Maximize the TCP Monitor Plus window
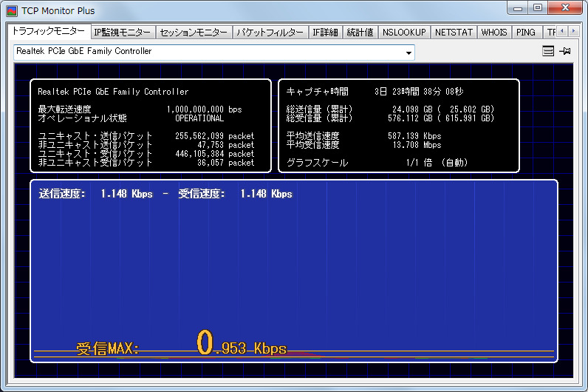Image resolution: width=588 pixels, height=392 pixels. coord(538,8)
